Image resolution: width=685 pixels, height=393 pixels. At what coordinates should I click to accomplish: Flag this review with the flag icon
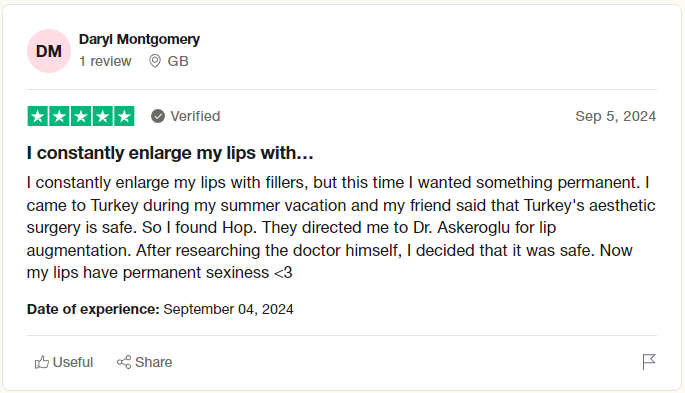click(x=649, y=362)
